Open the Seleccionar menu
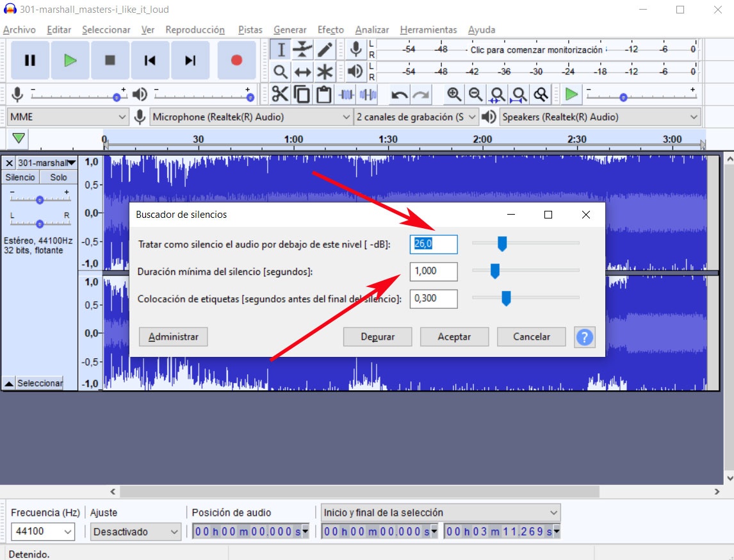The height and width of the screenshot is (560, 734). (x=106, y=29)
